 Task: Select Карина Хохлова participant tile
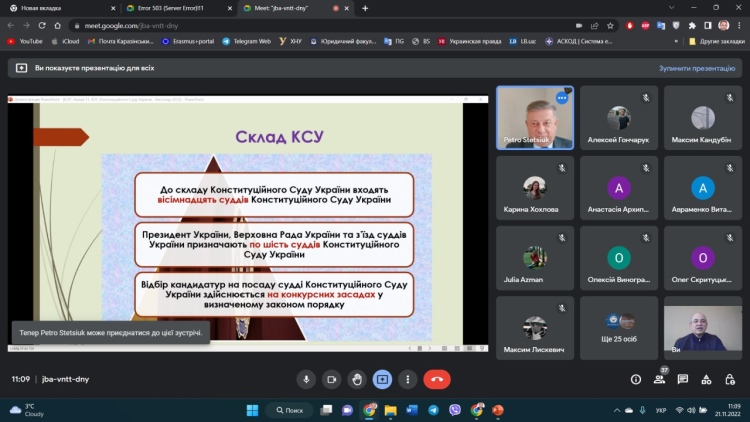pyautogui.click(x=535, y=188)
